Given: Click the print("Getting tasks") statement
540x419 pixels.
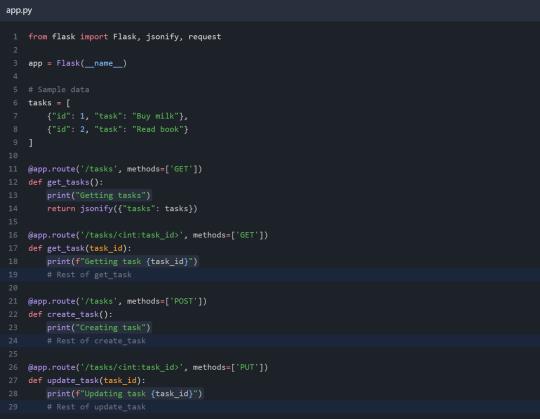Looking at the screenshot, I should [99, 196].
